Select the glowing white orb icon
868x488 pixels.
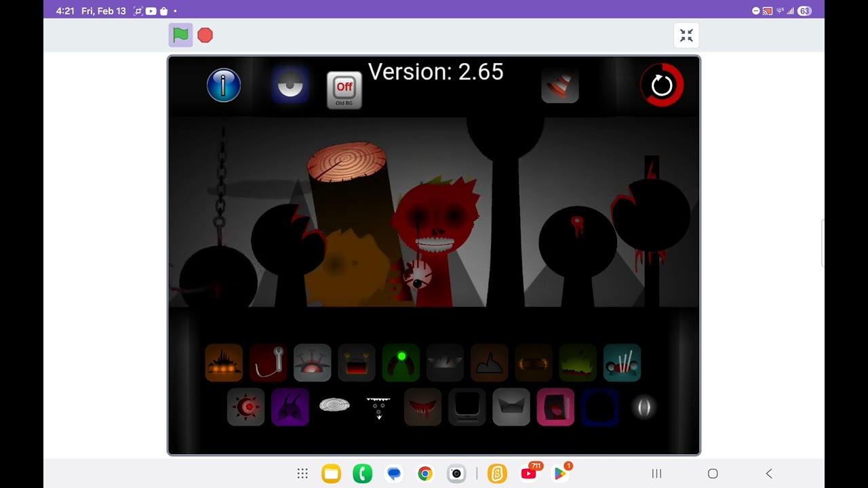click(x=644, y=407)
